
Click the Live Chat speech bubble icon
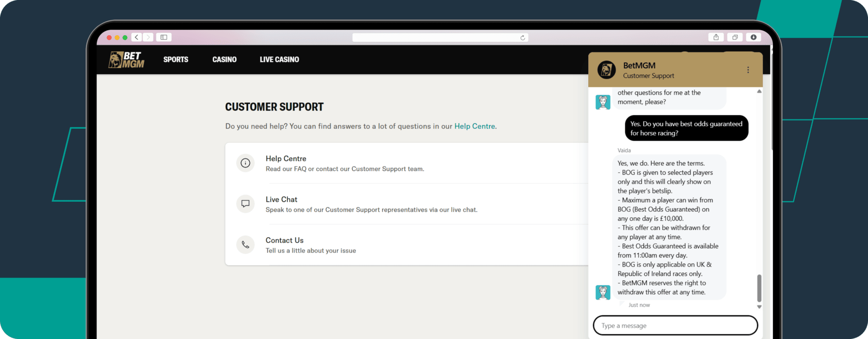(x=245, y=204)
